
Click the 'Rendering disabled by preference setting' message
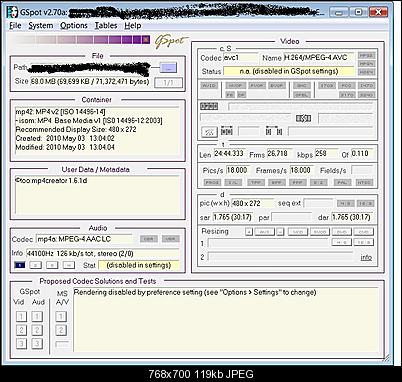[195, 293]
